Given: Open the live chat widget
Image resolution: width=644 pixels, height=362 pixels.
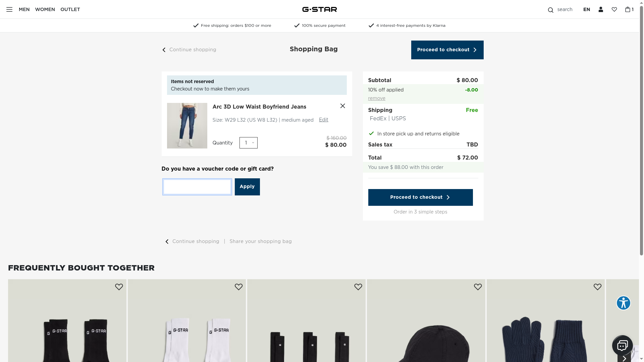Looking at the screenshot, I should 622,345.
